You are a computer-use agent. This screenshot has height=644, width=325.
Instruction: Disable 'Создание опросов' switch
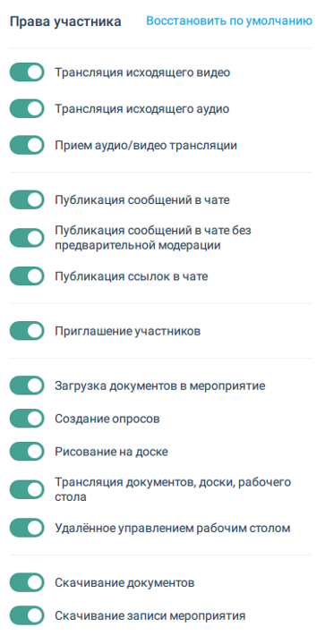pos(27,419)
